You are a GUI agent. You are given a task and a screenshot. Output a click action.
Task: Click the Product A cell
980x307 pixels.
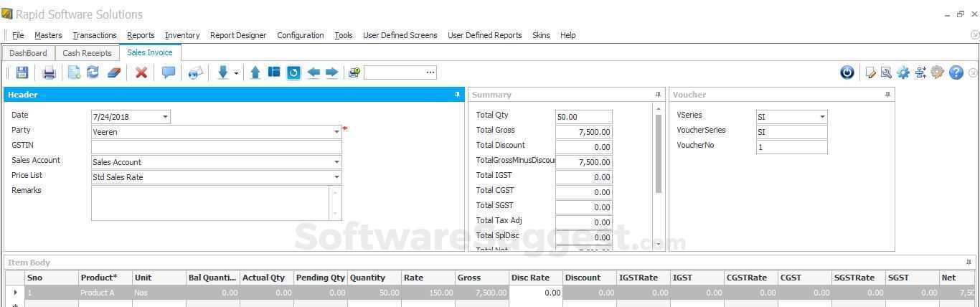(105, 293)
